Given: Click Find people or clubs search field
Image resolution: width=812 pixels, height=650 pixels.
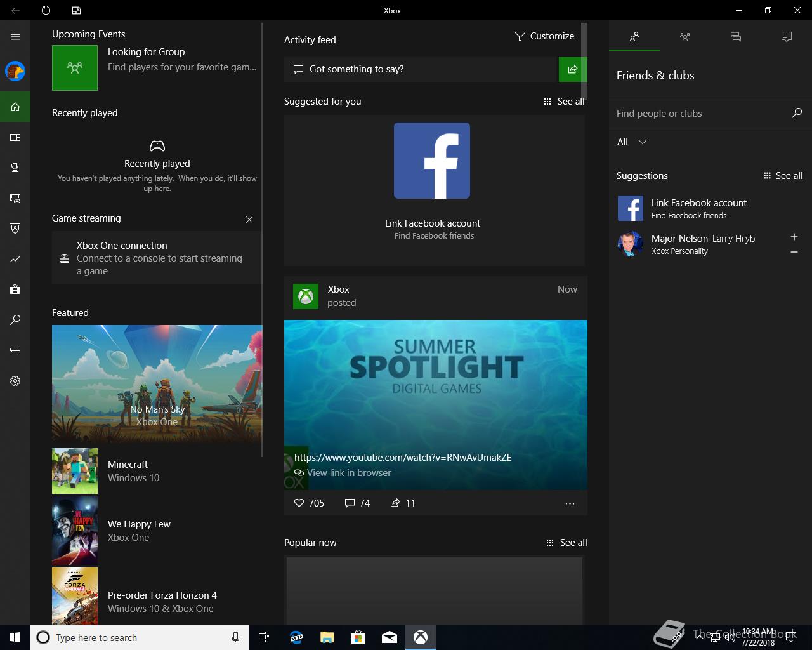Looking at the screenshot, I should 698,114.
